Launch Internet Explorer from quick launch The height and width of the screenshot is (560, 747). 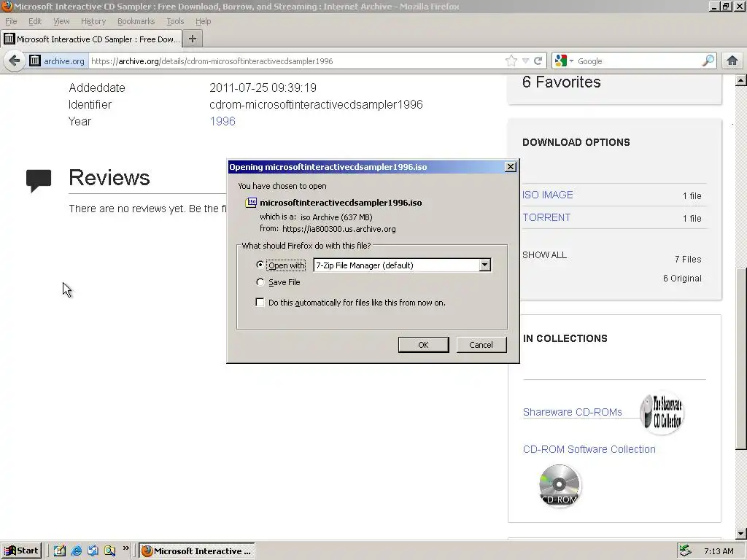[76, 551]
